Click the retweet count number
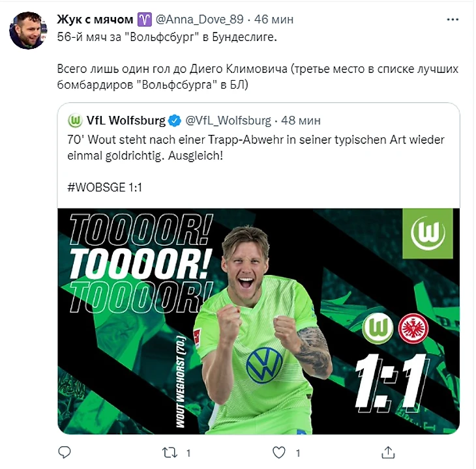Viewport: 476px width, 469px height. [x=188, y=453]
